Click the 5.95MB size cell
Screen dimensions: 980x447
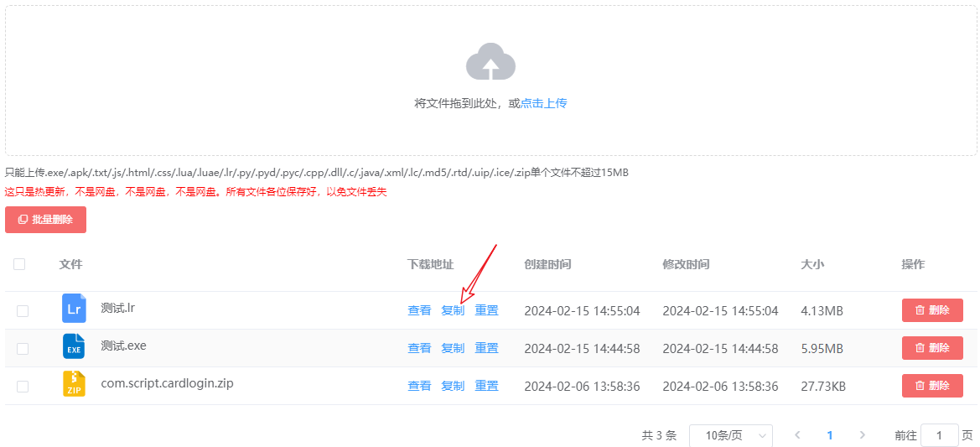(822, 349)
